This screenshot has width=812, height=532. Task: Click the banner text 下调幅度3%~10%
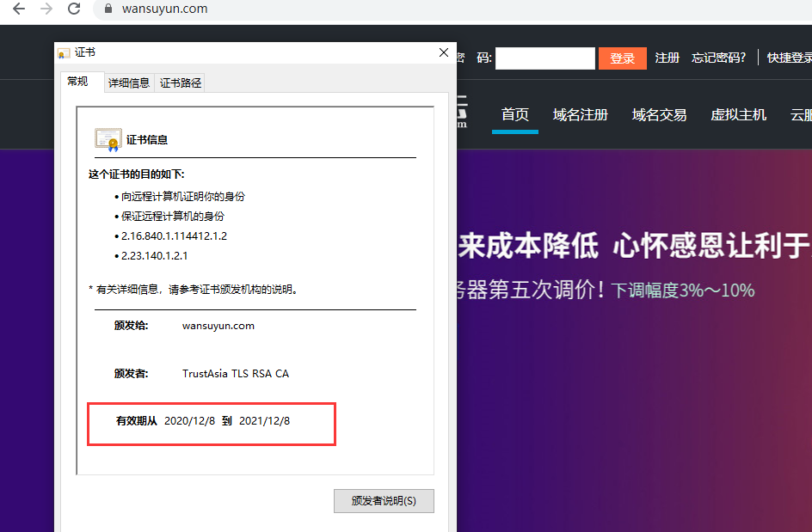(x=682, y=290)
